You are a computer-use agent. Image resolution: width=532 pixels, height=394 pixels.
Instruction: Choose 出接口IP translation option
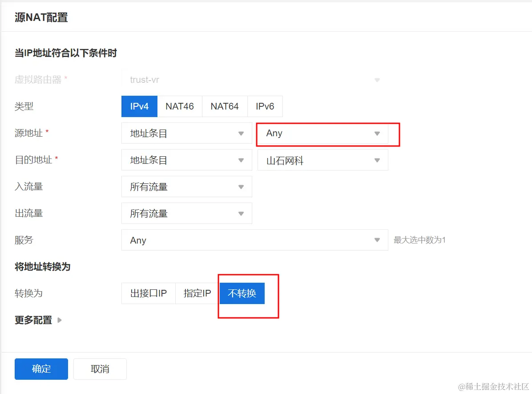click(149, 293)
